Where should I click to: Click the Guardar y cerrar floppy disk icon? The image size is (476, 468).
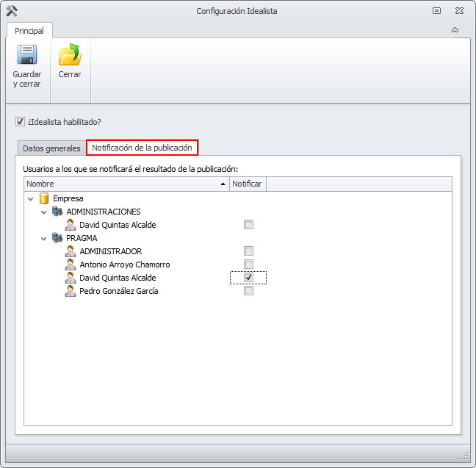pyautogui.click(x=27, y=54)
